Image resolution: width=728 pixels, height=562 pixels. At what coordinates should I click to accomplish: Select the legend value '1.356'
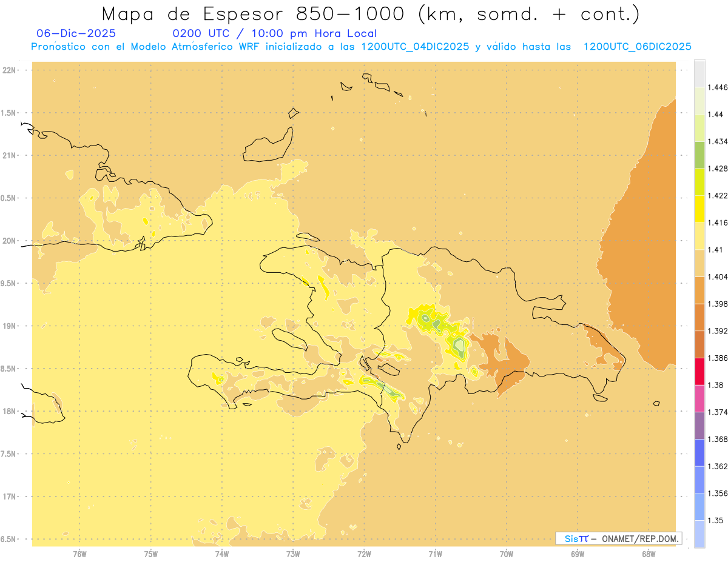click(718, 493)
